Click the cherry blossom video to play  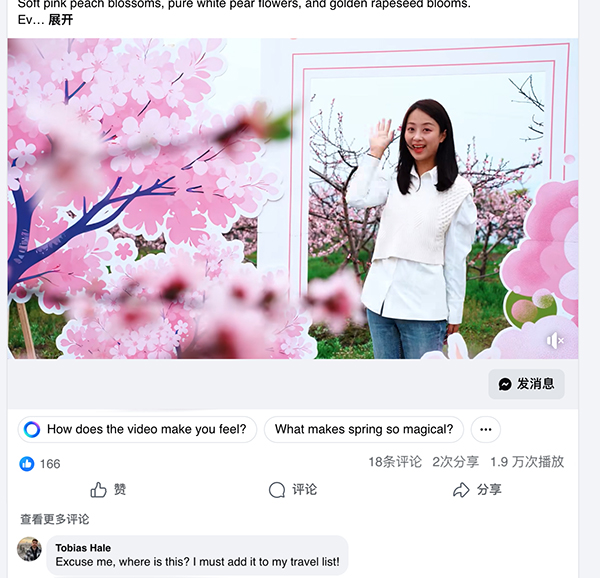pos(293,198)
